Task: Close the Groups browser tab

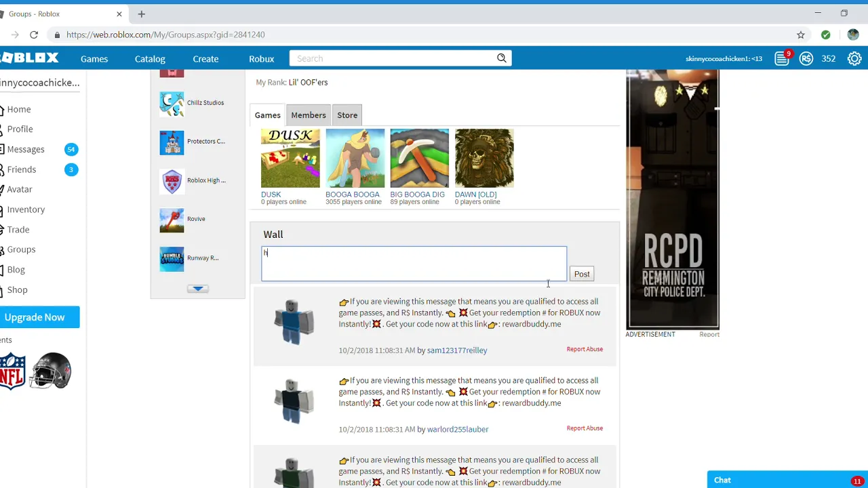Action: [x=119, y=14]
